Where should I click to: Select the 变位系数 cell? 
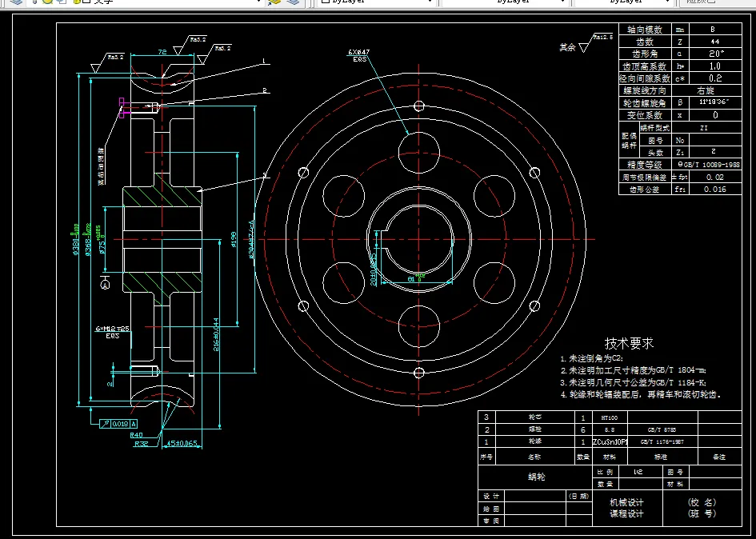click(645, 115)
